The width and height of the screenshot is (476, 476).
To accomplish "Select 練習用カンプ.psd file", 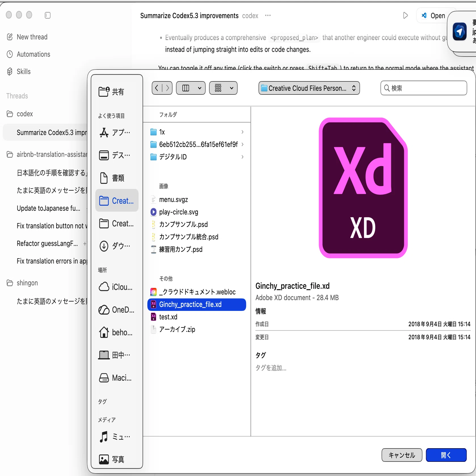I will 197,249.
